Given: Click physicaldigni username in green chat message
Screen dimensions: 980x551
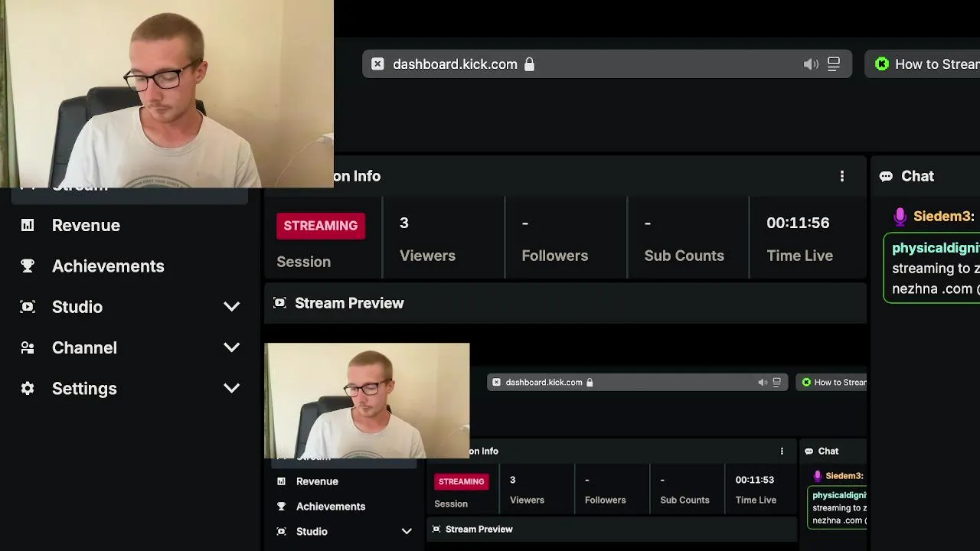Looking at the screenshot, I should (936, 248).
